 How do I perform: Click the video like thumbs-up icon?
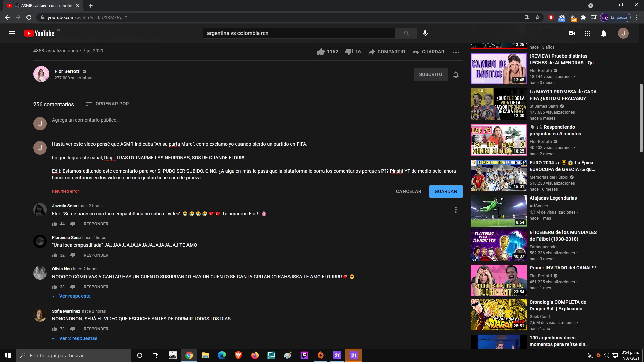click(x=321, y=52)
